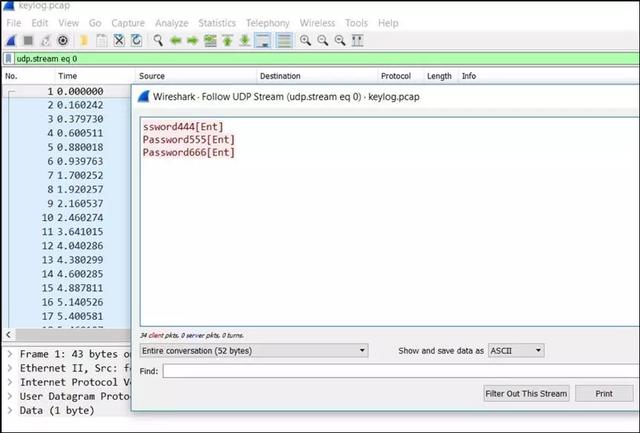Image resolution: width=640 pixels, height=433 pixels.
Task: Click the packet list scroll-left arrow
Action: coord(9,335)
